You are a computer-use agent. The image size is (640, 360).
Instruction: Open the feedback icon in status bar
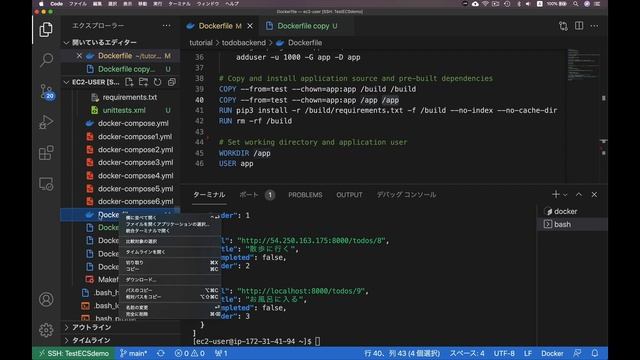pos(577,353)
